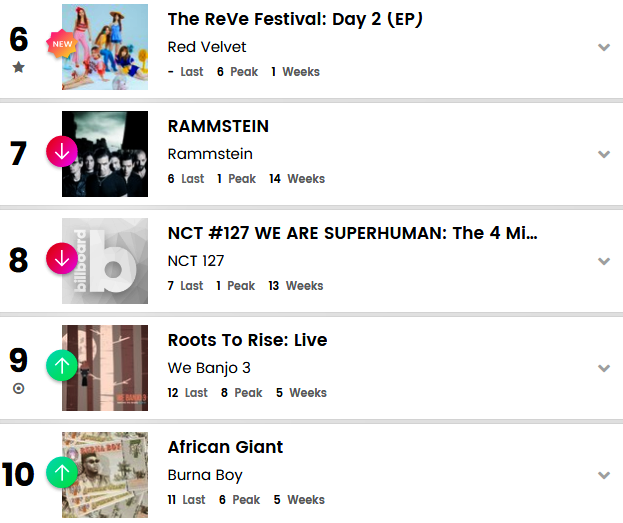Expand the NCT #127 entry chevron
This screenshot has width=623, height=523.
(603, 261)
